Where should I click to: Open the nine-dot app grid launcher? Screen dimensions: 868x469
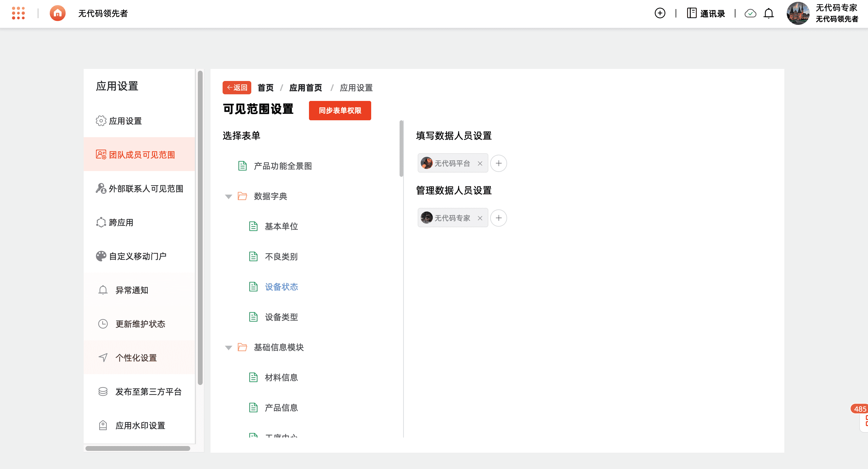(x=18, y=13)
